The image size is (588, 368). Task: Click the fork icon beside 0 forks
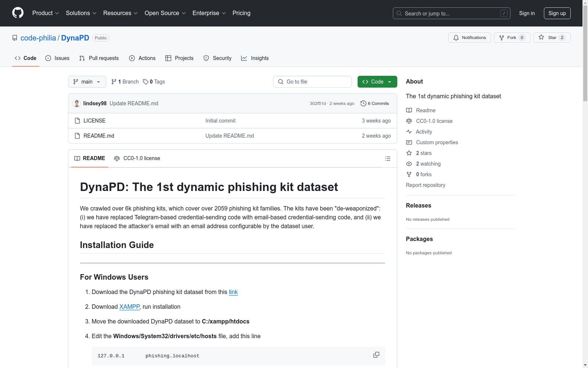pyautogui.click(x=409, y=174)
